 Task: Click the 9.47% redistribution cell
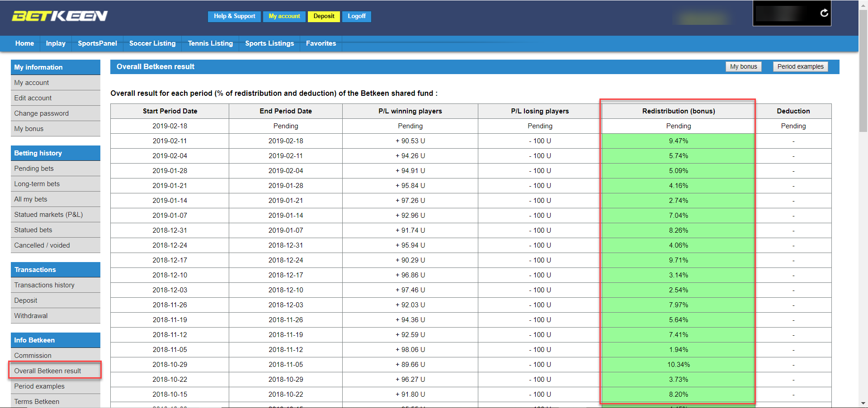click(679, 141)
